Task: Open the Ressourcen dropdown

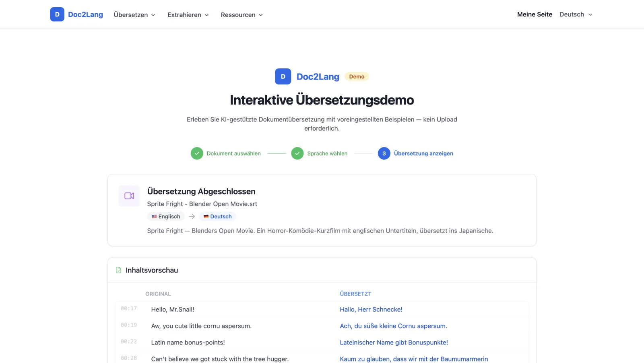Action: [242, 15]
